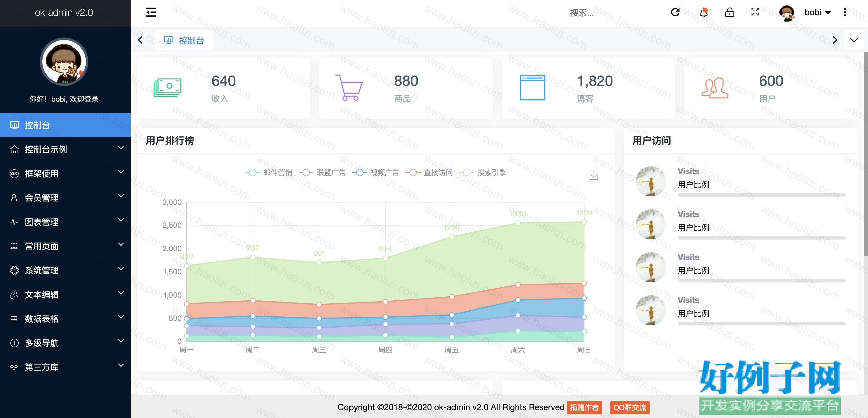Select 控制台 in the sidebar
868x418 pixels.
coord(65,125)
